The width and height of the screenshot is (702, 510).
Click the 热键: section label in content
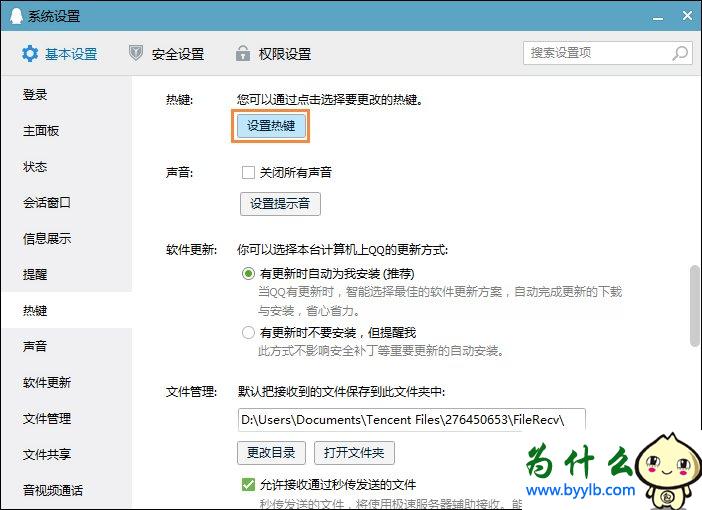[179, 99]
